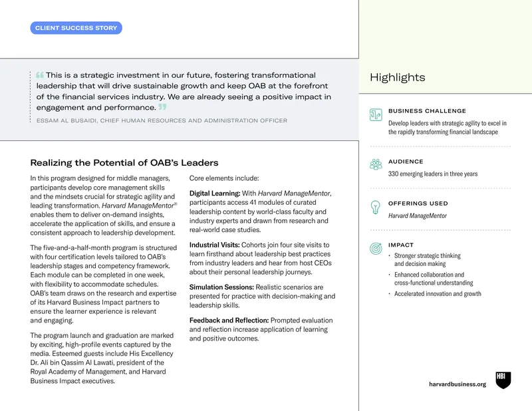The image size is (532, 411).
Task: Click the HBI shield logo
Action: pos(503,380)
